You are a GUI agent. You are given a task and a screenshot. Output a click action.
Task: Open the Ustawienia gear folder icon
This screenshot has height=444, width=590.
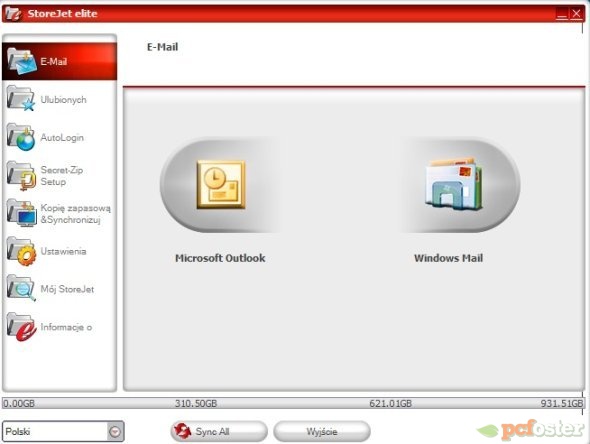tap(22, 251)
